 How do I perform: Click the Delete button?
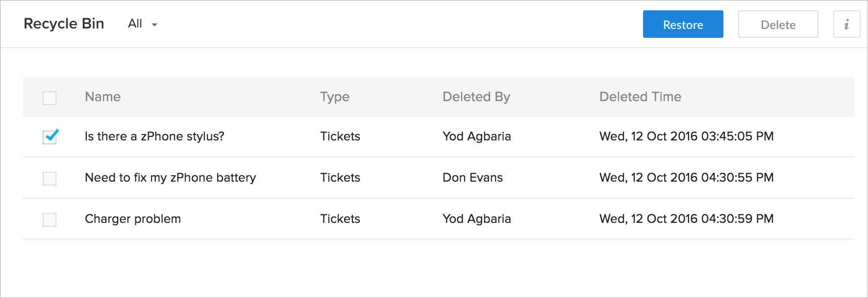778,25
